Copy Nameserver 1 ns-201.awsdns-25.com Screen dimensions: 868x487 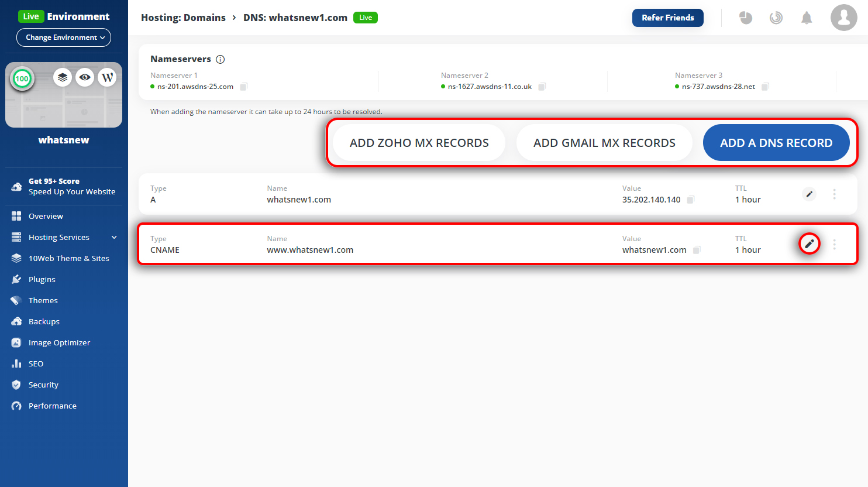(x=244, y=87)
